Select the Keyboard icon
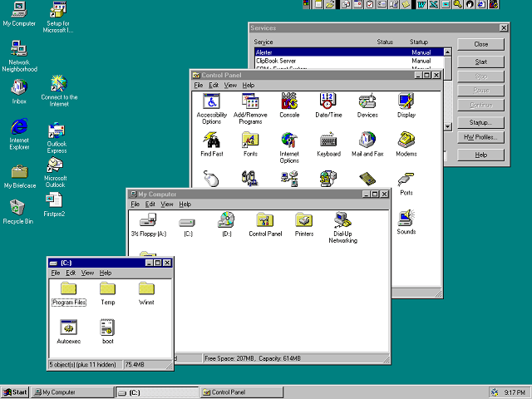The image size is (532, 399). [328, 144]
